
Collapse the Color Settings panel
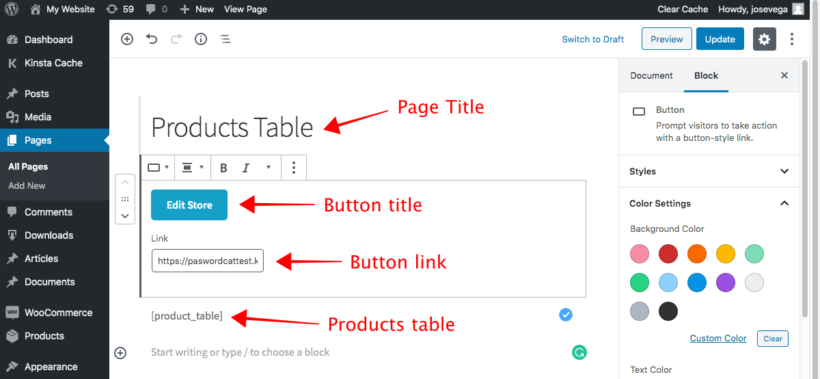pyautogui.click(x=709, y=203)
